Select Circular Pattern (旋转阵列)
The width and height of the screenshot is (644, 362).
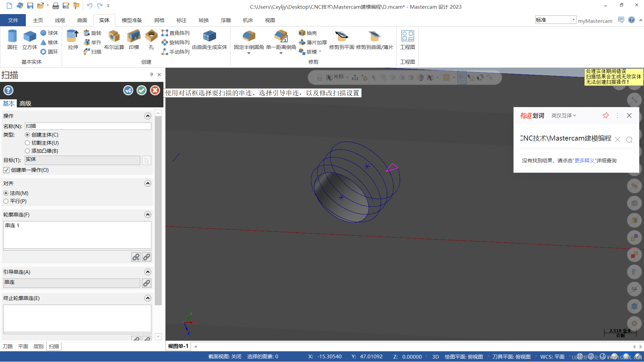tap(176, 42)
